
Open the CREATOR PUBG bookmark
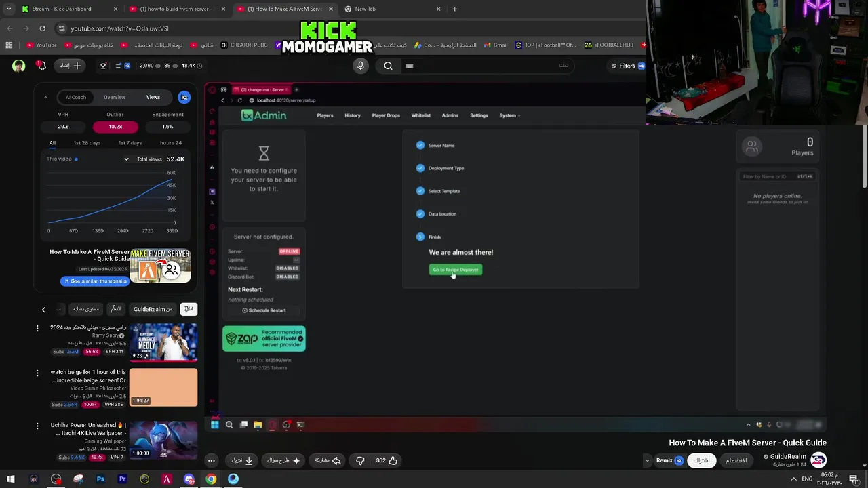pyautogui.click(x=244, y=45)
